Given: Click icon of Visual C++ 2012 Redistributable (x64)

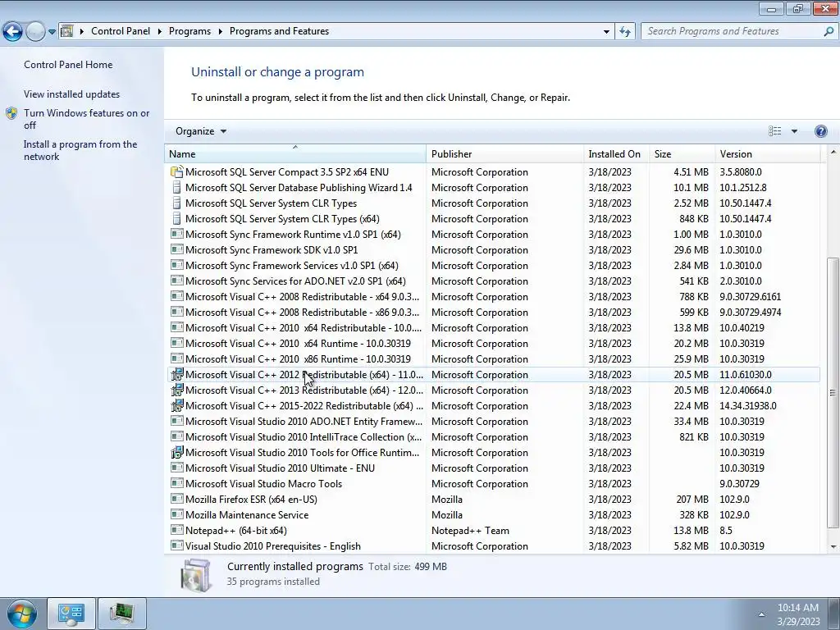Looking at the screenshot, I should pyautogui.click(x=177, y=374).
